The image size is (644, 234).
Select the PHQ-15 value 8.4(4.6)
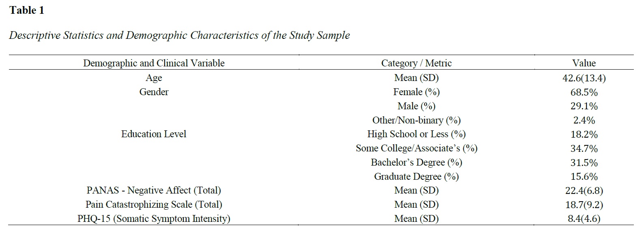(584, 219)
